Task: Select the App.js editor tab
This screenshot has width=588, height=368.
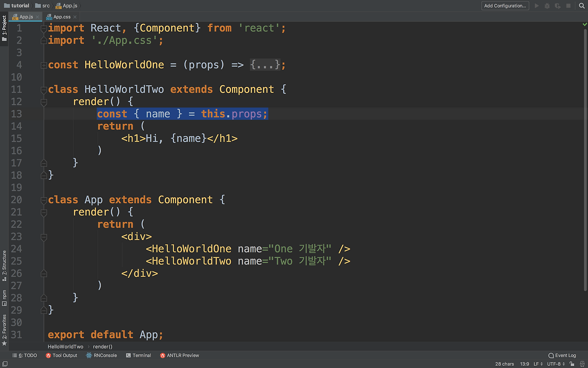Action: [x=26, y=17]
